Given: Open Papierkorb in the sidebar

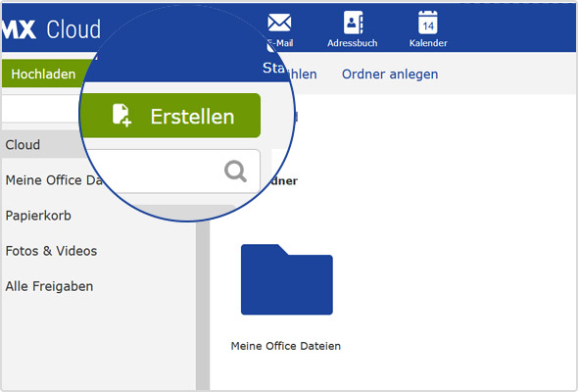Looking at the screenshot, I should coord(38,216).
